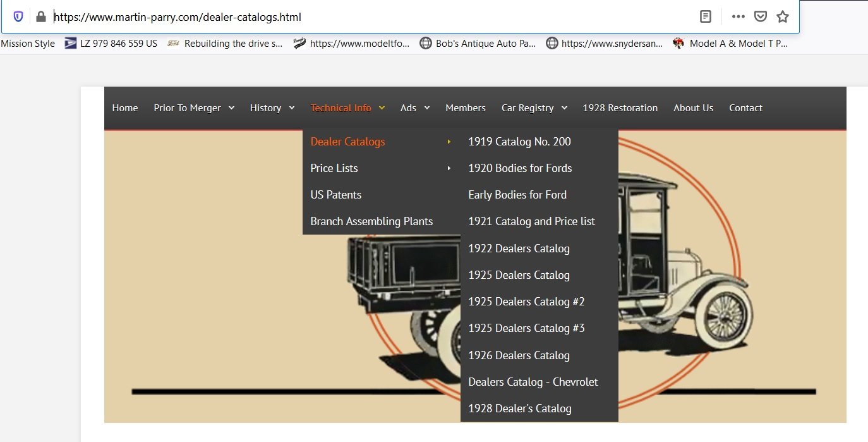Navigate to the Contact page

point(745,108)
